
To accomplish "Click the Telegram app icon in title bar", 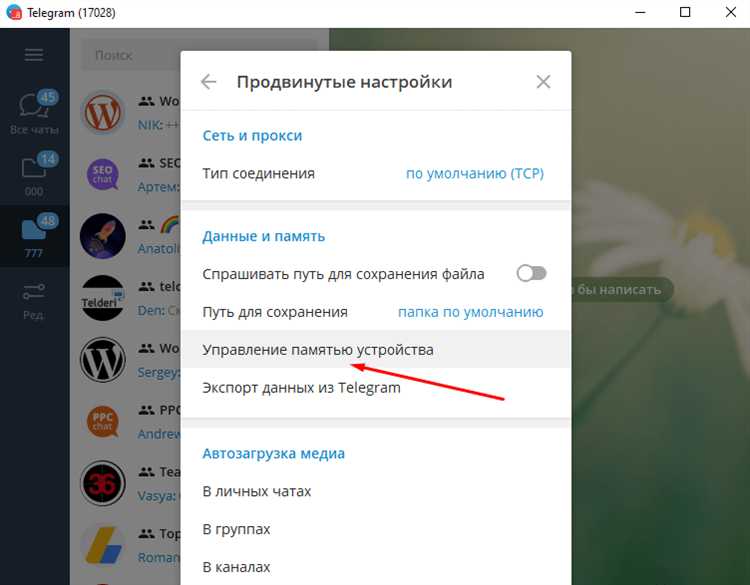I will (14, 12).
